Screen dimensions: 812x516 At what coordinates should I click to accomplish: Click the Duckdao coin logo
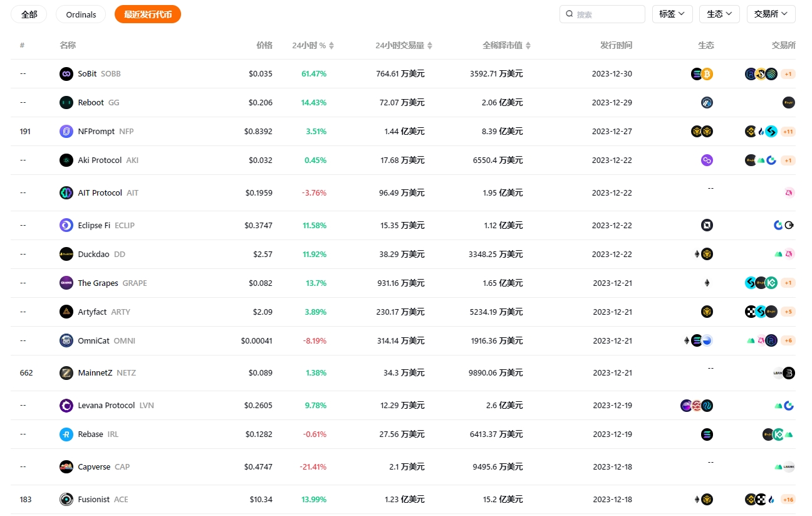66,255
